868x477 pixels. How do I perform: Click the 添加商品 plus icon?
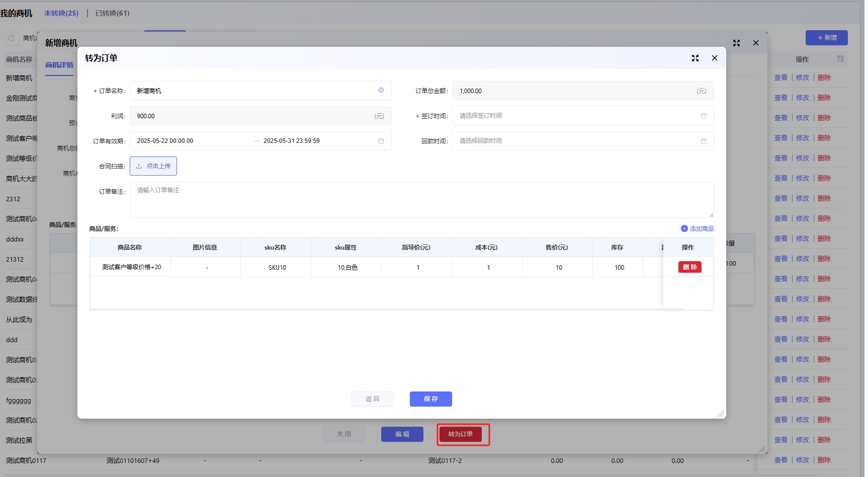[684, 228]
